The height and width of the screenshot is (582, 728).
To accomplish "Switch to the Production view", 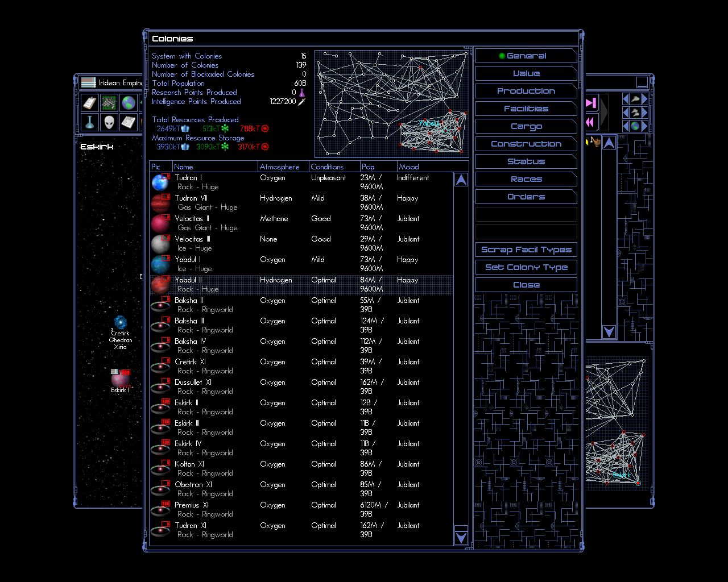I will pos(526,91).
